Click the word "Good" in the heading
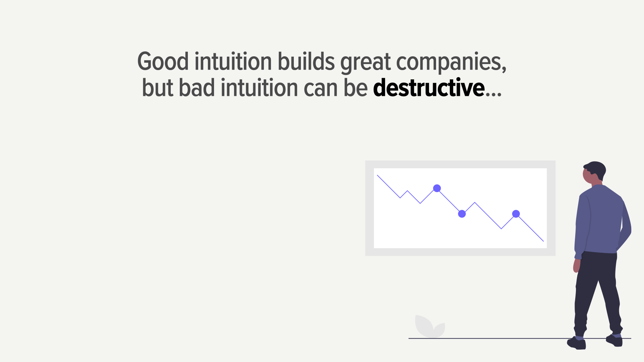Image resolution: width=644 pixels, height=362 pixels. 163,62
